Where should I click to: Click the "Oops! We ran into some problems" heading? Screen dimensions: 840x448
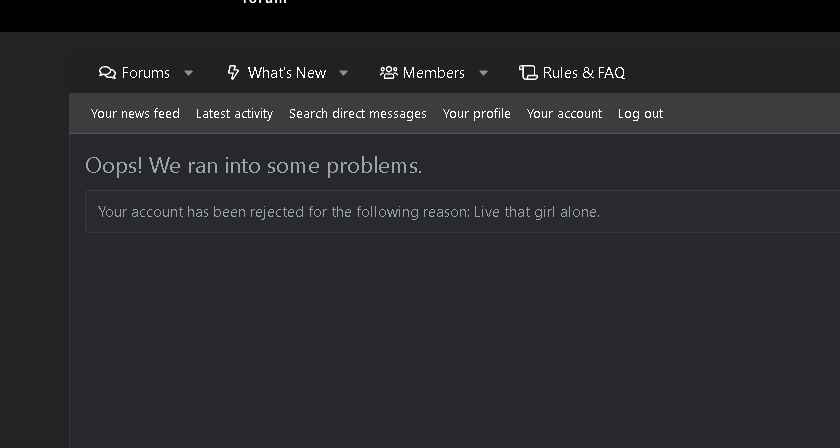254,166
